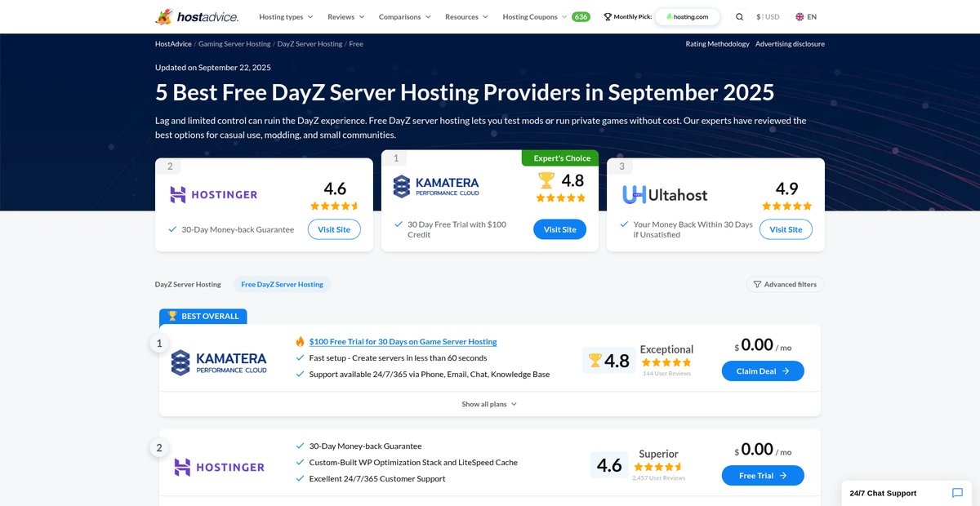The image size is (980, 506).
Task: Expand the Reviews menu
Action: (346, 16)
